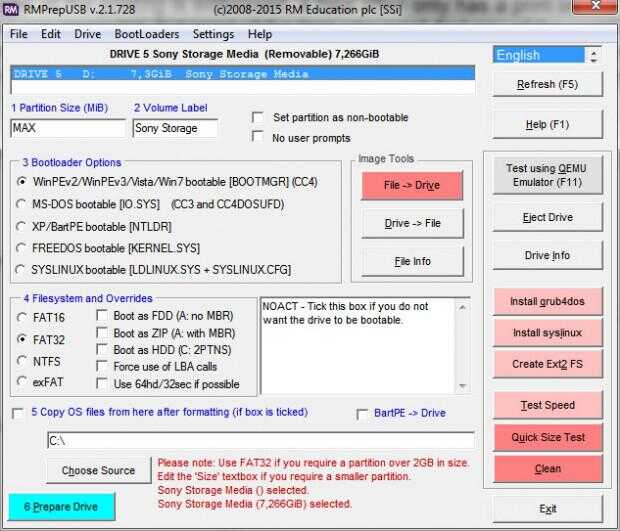Click Install syslinux button

pos(548,333)
